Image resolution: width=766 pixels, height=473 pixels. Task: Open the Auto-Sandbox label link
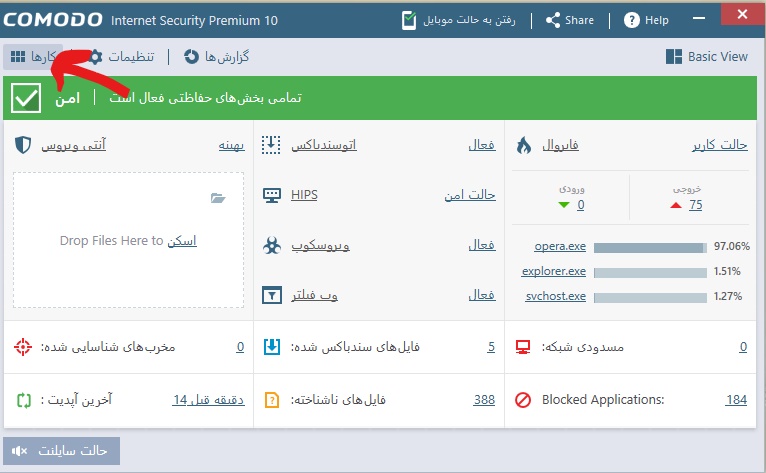(324, 145)
